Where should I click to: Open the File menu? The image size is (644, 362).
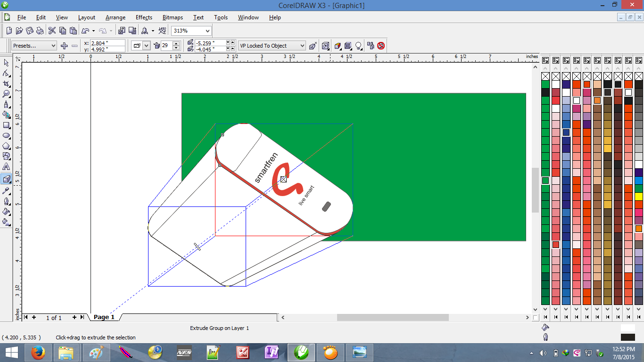pyautogui.click(x=22, y=17)
